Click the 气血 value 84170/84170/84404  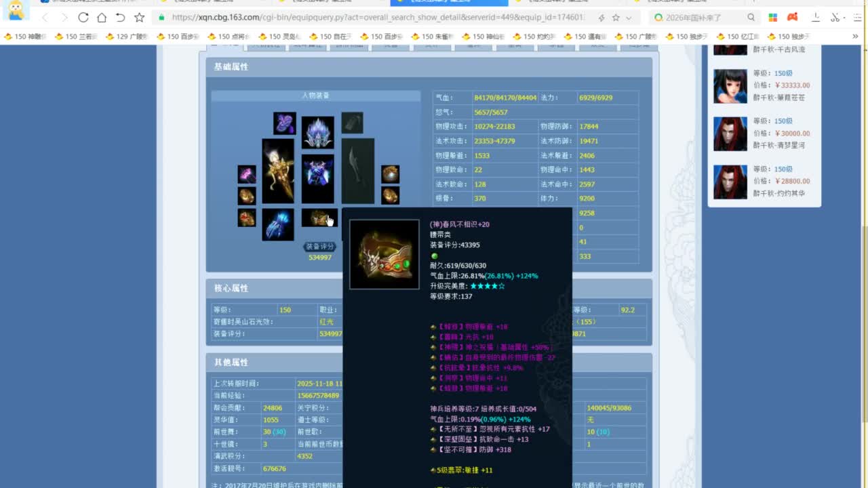point(505,98)
